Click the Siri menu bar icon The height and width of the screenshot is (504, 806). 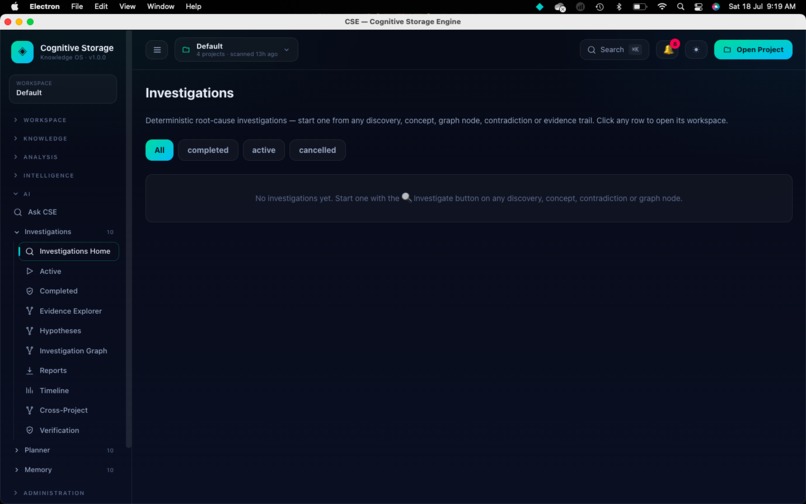coord(716,7)
